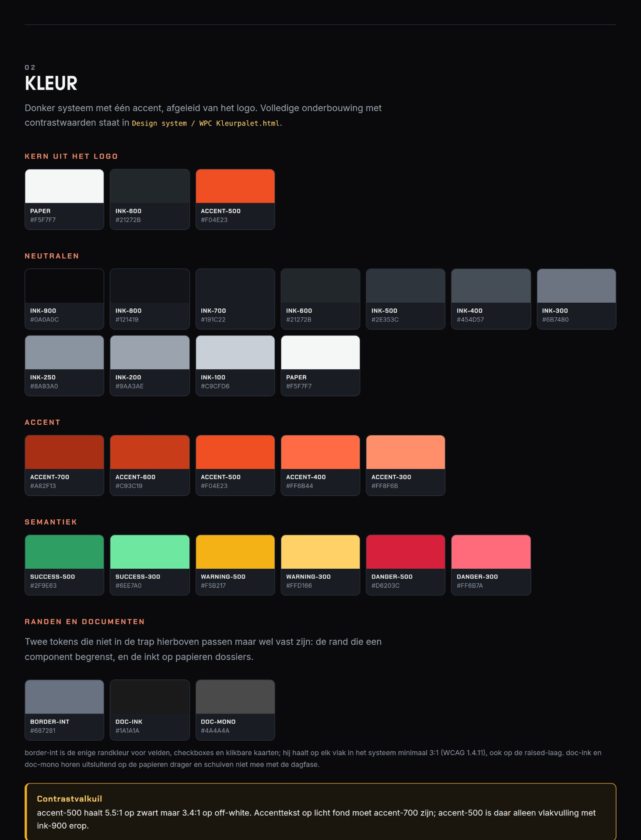Click the DANGER-300 pink swatch
The width and height of the screenshot is (641, 840).
[491, 565]
